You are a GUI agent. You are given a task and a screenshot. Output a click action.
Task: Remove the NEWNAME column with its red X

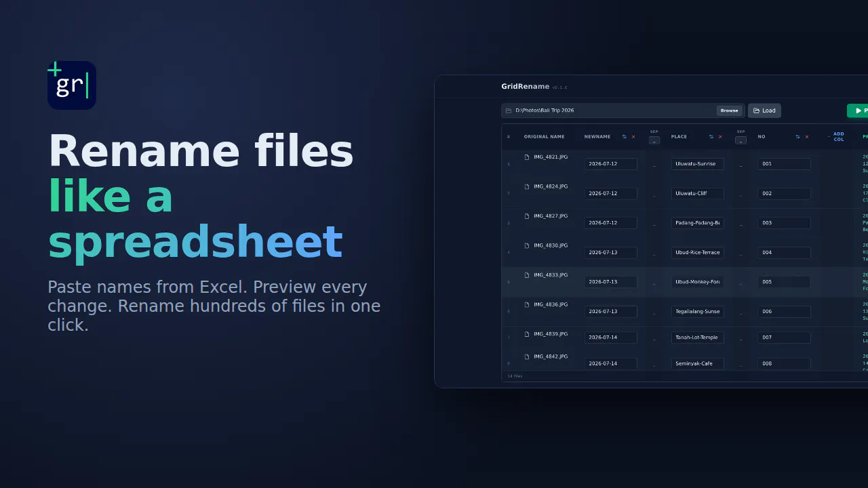tap(633, 137)
